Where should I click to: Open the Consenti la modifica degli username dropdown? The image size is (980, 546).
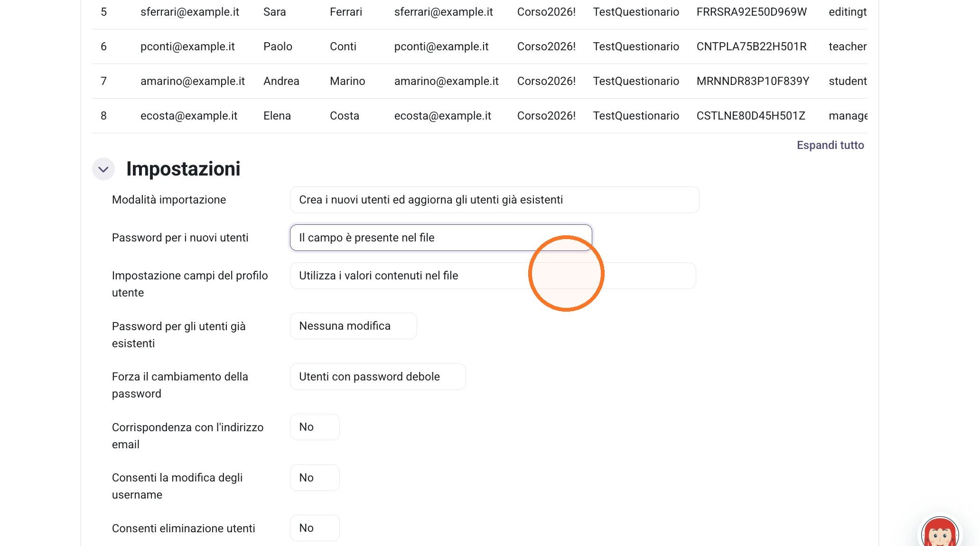(x=315, y=478)
